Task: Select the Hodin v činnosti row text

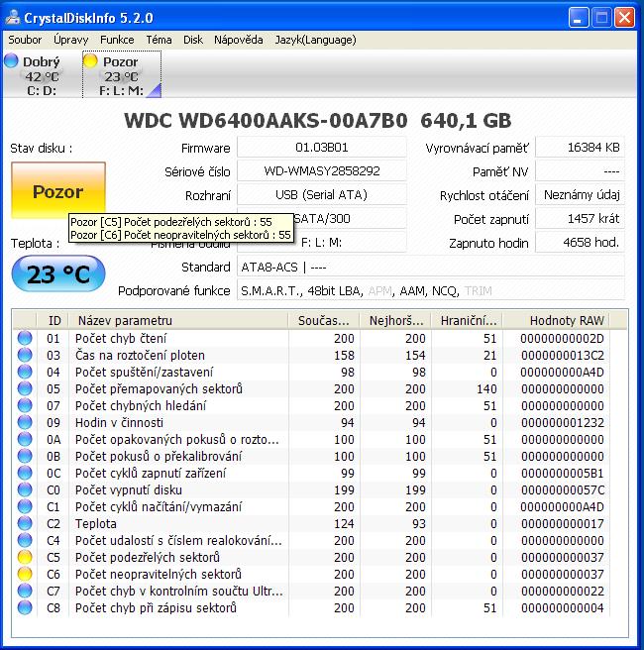Action: click(x=119, y=422)
